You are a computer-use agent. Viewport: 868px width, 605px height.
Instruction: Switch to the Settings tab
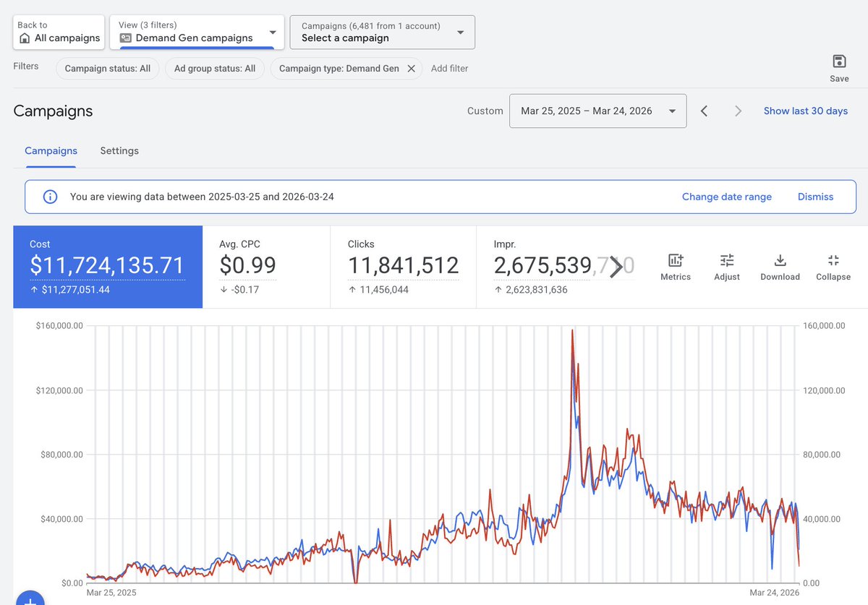[119, 150]
